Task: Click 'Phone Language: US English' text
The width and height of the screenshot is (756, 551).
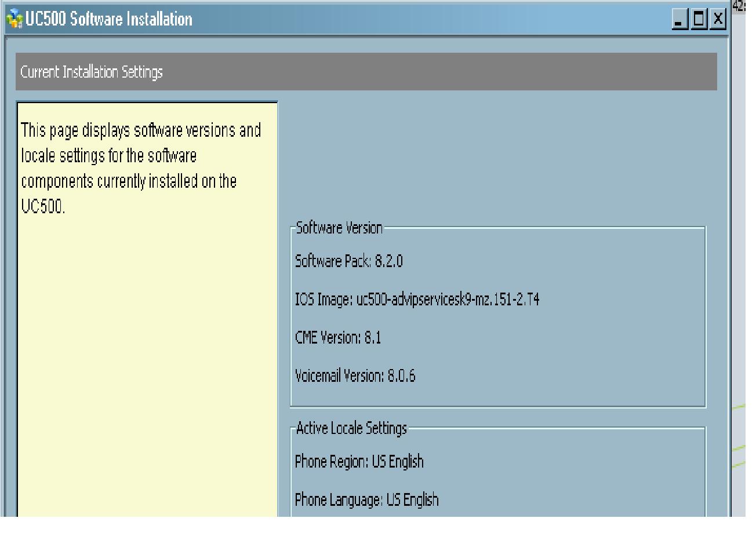Action: pyautogui.click(x=367, y=499)
